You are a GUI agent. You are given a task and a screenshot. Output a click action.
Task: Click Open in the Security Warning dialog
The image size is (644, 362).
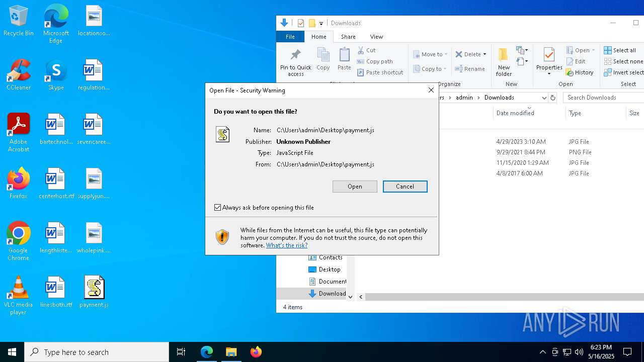[355, 187]
